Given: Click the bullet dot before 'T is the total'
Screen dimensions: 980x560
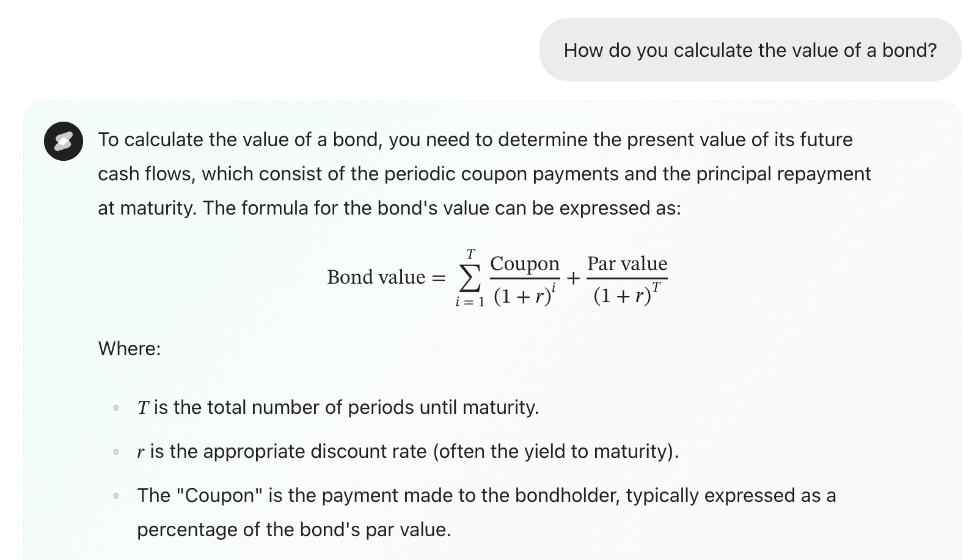Looking at the screenshot, I should (x=116, y=408).
